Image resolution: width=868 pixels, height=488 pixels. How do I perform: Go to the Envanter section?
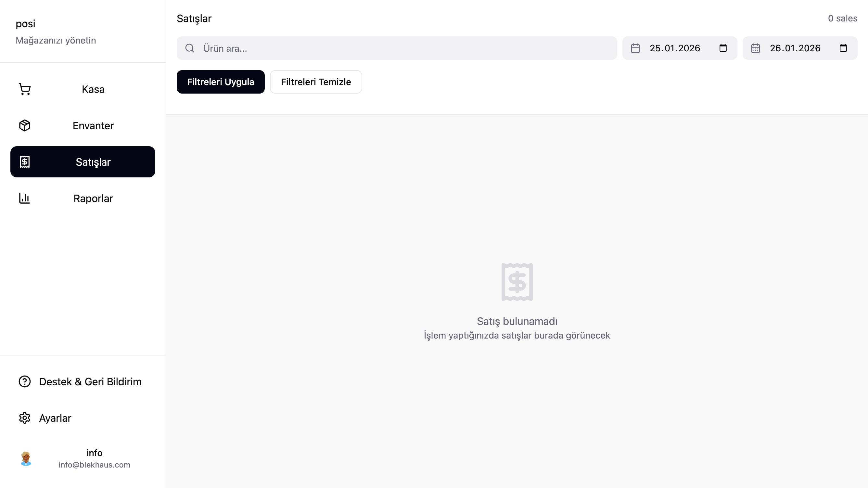(93, 126)
